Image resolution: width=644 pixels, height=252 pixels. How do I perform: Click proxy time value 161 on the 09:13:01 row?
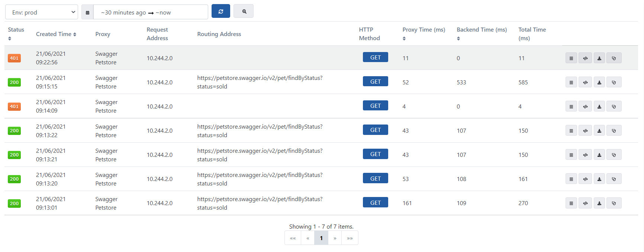pos(407,203)
